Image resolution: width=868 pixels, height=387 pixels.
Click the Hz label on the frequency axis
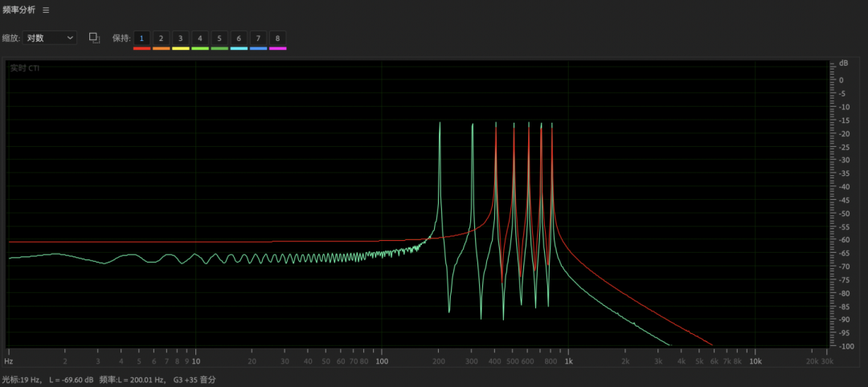9,361
